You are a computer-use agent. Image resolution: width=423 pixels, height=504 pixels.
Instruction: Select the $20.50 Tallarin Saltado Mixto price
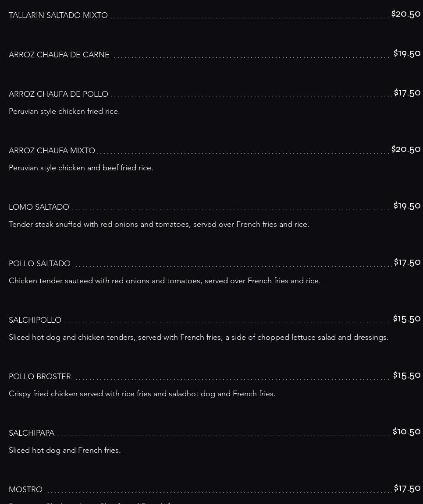(406, 14)
